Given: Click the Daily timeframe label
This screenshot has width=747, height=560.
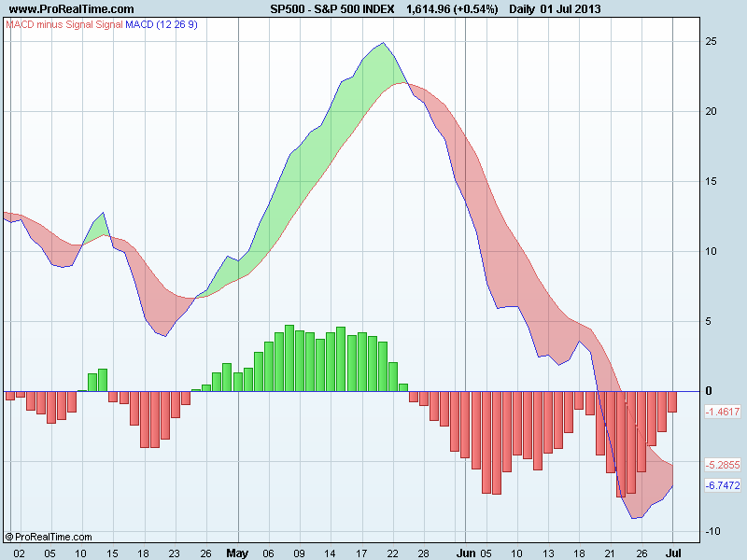Looking at the screenshot, I should 522,9.
